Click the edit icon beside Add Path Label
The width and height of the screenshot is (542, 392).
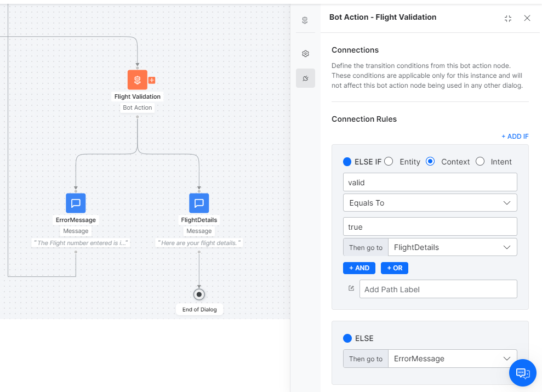(x=351, y=288)
